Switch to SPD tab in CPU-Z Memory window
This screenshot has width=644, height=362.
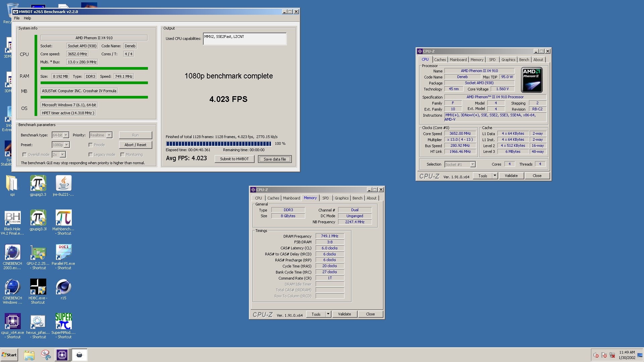pyautogui.click(x=325, y=198)
